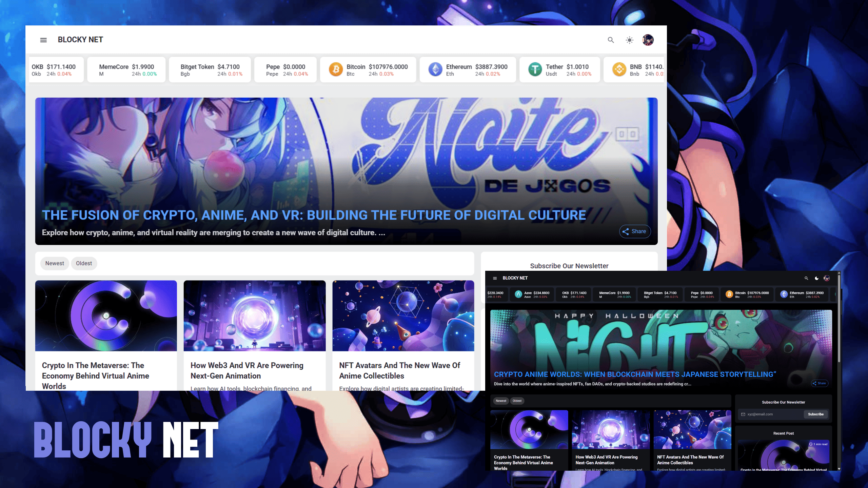868x488 pixels.
Task: Toggle dark mode moon icon in small preview
Action: tap(817, 278)
